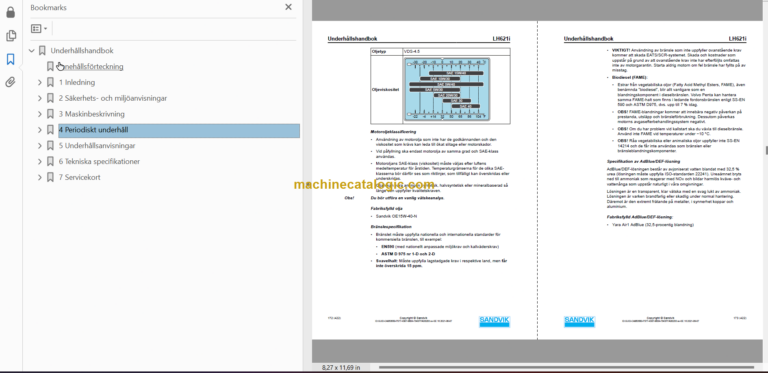Open the Underhållshandbok bookmark
Viewport: 768px width, 373px height.
[x=82, y=50]
